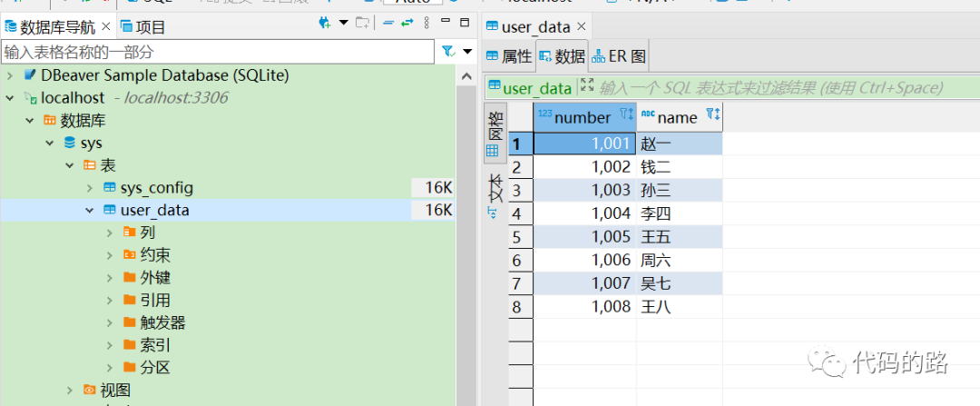Toggle link with editor arrows icon
980x406 pixels.
point(407,23)
